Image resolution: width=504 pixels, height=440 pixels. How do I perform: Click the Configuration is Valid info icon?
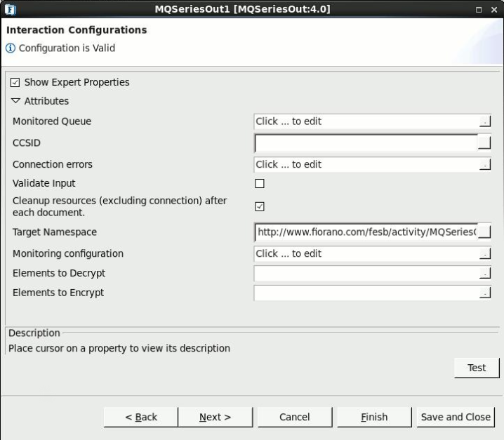[x=11, y=48]
